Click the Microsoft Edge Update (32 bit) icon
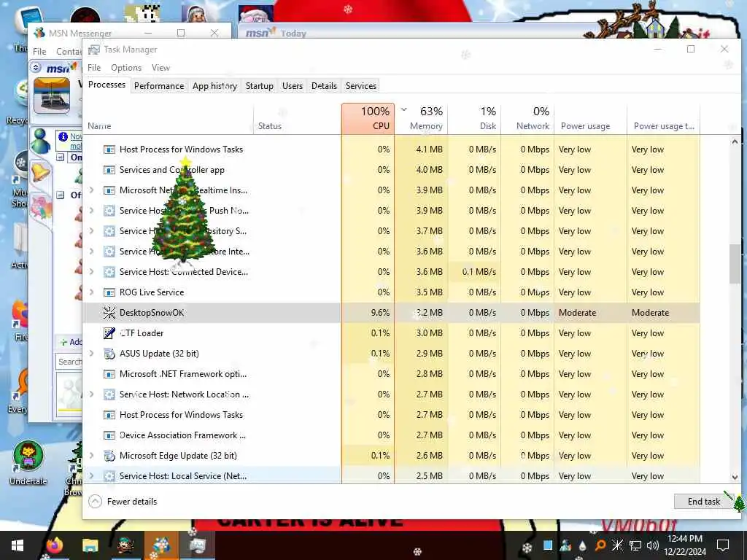Image resolution: width=747 pixels, height=560 pixels. tap(109, 456)
